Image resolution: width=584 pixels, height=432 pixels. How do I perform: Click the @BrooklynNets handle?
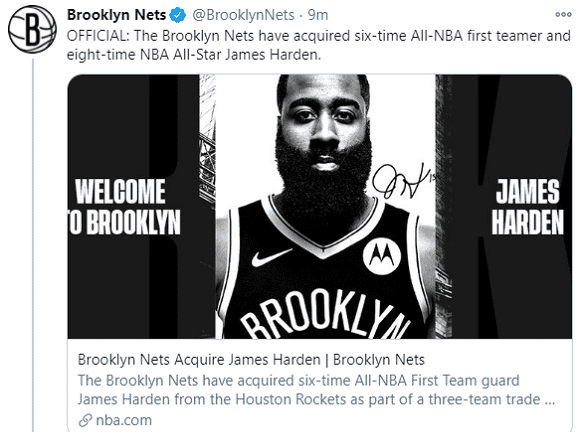coord(243,15)
